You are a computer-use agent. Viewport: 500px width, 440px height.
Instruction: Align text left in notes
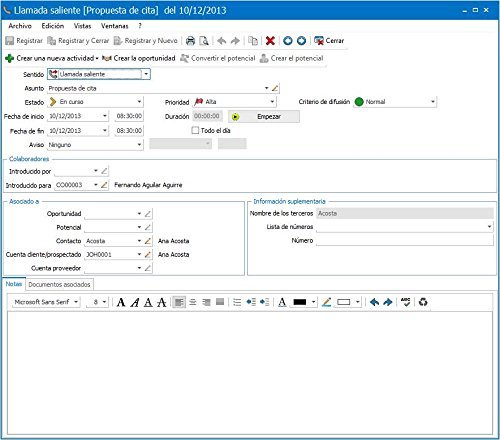[x=179, y=302]
